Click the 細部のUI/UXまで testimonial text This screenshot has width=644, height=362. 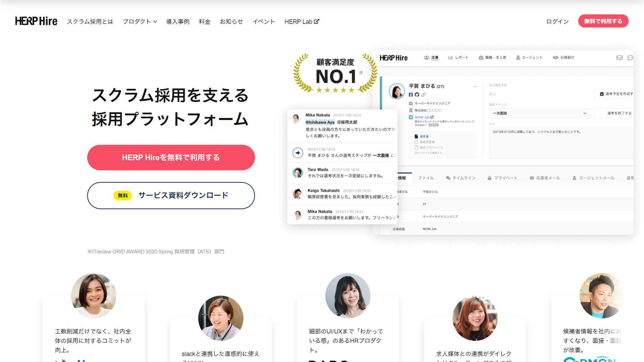(x=346, y=341)
